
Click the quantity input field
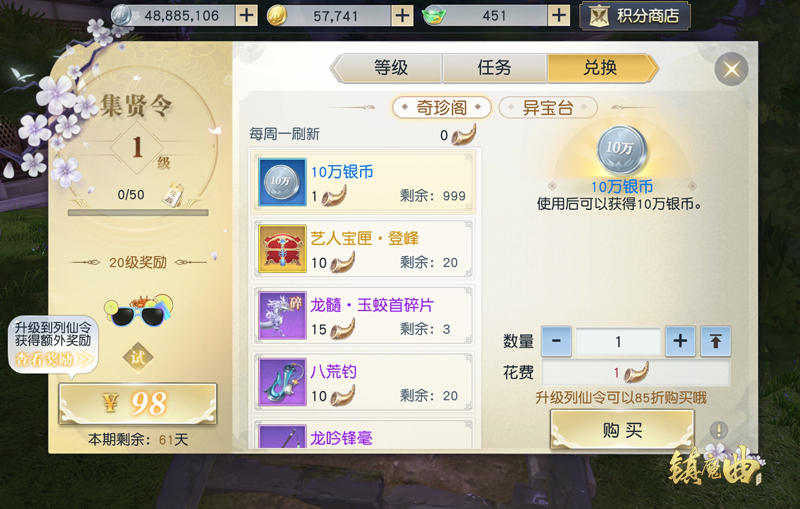pos(618,341)
